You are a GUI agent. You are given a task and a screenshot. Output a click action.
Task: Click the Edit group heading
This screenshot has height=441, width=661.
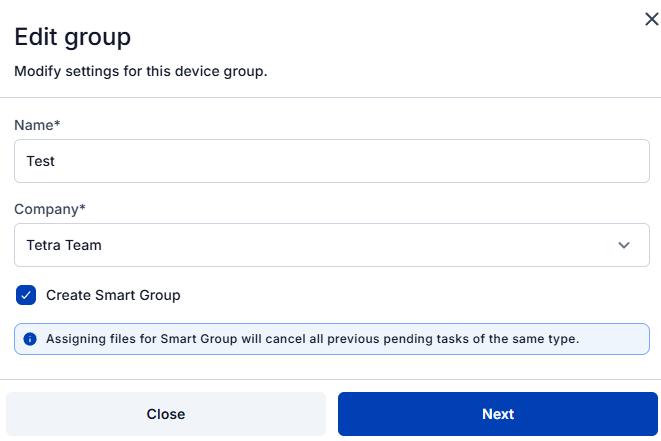(72, 38)
